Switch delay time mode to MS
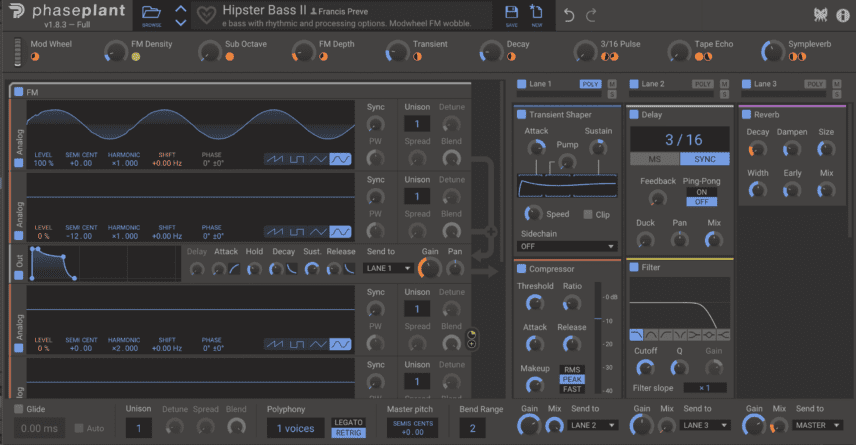Image resolution: width=856 pixels, height=445 pixels. (655, 159)
